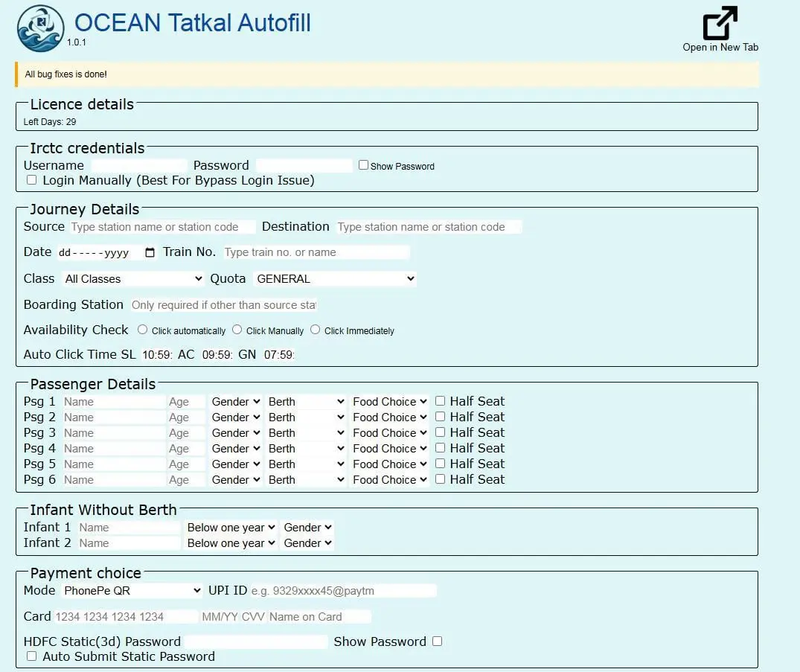Enable Auto Submit Static Password
The image size is (800, 672).
coord(32,656)
